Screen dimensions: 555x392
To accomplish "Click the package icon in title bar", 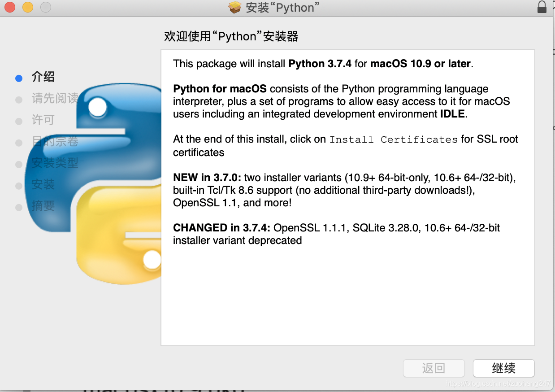I will (235, 7).
